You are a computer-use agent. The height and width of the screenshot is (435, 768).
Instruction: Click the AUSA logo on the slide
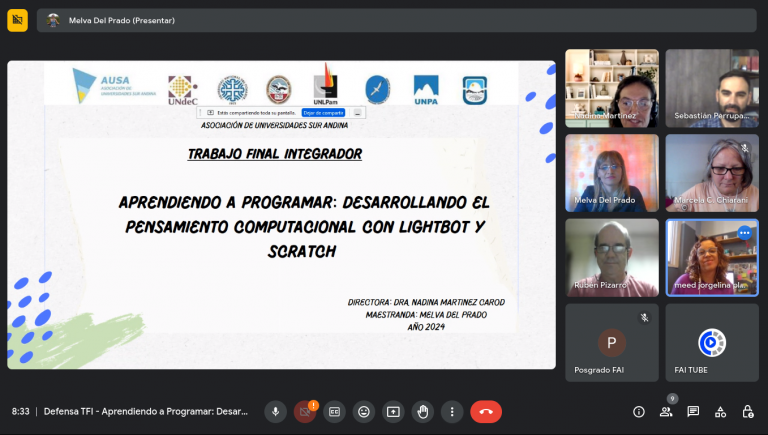114,86
